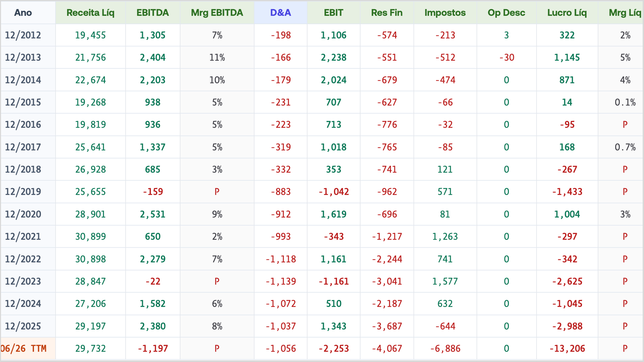Select the EBITDA value 2,531
Image resolution: width=644 pixels, height=362 pixels.
pos(153,214)
